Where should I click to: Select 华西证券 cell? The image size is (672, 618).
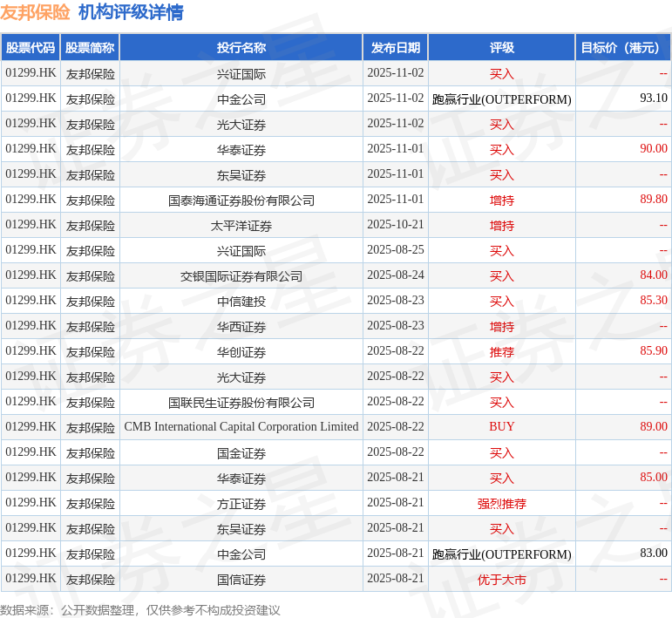(241, 327)
